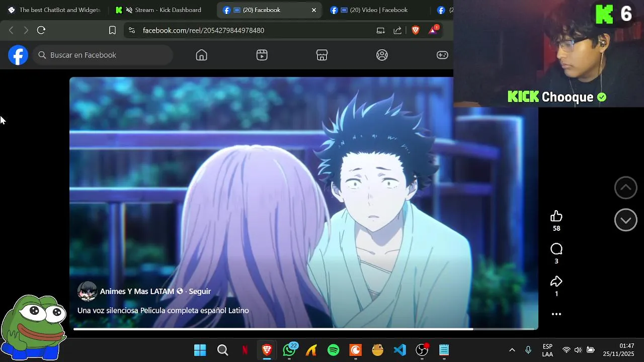Open the Facebook Reels/Video icon
644x362 pixels.
coord(262,55)
